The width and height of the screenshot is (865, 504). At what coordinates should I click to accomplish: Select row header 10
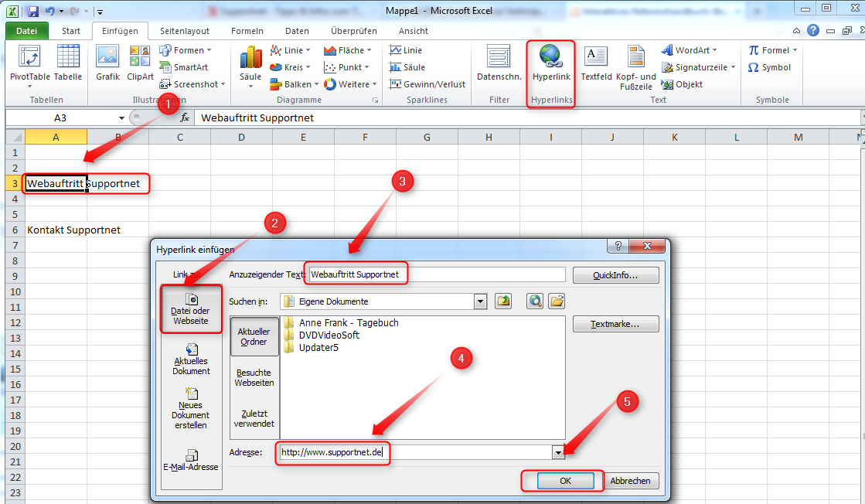click(x=15, y=291)
